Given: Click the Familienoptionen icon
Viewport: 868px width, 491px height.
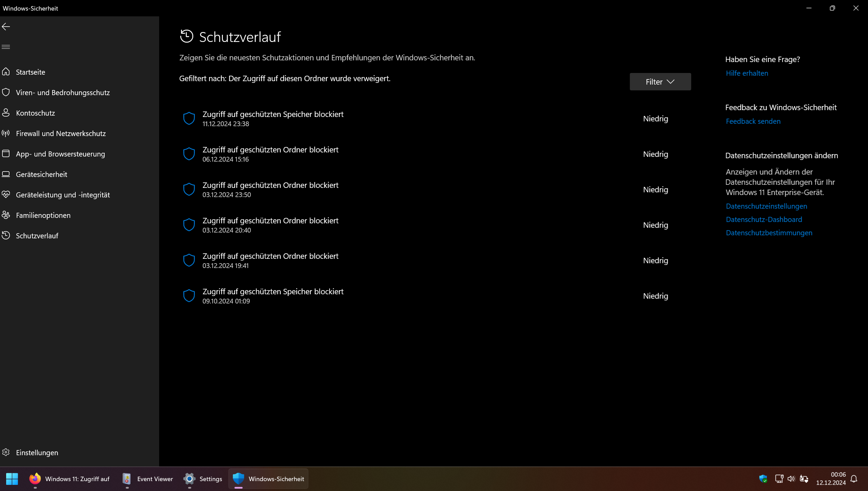Looking at the screenshot, I should (x=6, y=215).
